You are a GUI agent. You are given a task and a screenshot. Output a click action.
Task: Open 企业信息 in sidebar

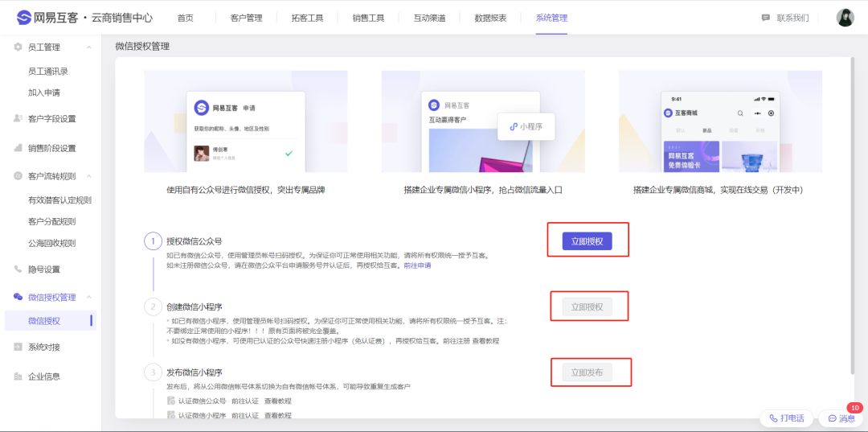[43, 376]
